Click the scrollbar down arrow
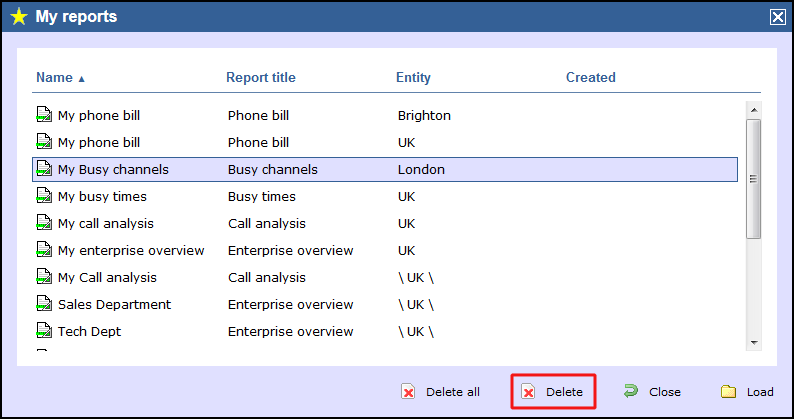 754,343
